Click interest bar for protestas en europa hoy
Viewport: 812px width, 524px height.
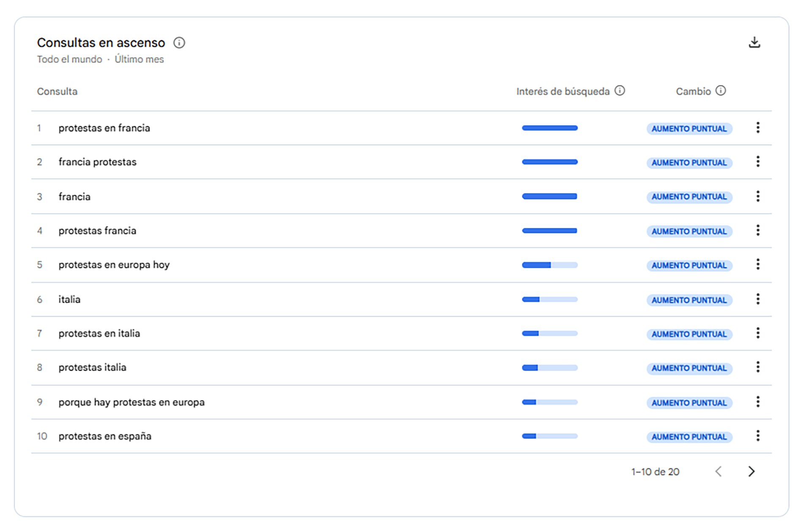click(x=549, y=265)
